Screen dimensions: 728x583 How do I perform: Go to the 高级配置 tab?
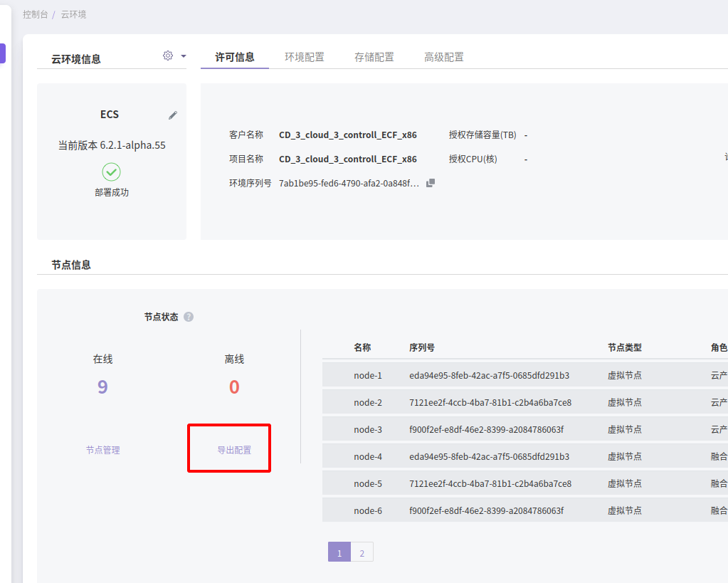[444, 57]
